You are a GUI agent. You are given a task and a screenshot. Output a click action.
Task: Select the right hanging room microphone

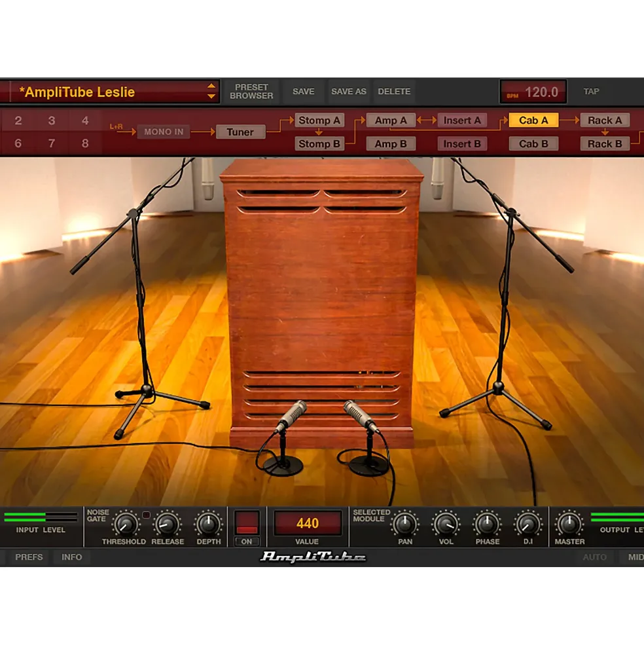[x=437, y=179]
